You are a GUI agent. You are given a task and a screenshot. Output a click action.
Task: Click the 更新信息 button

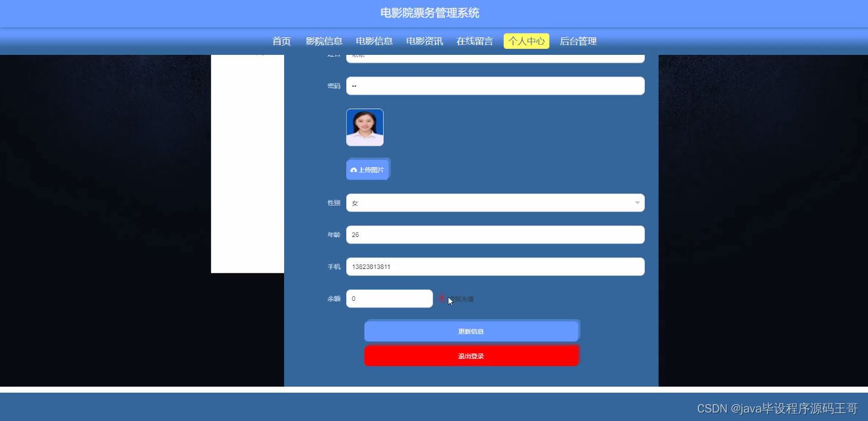471,331
